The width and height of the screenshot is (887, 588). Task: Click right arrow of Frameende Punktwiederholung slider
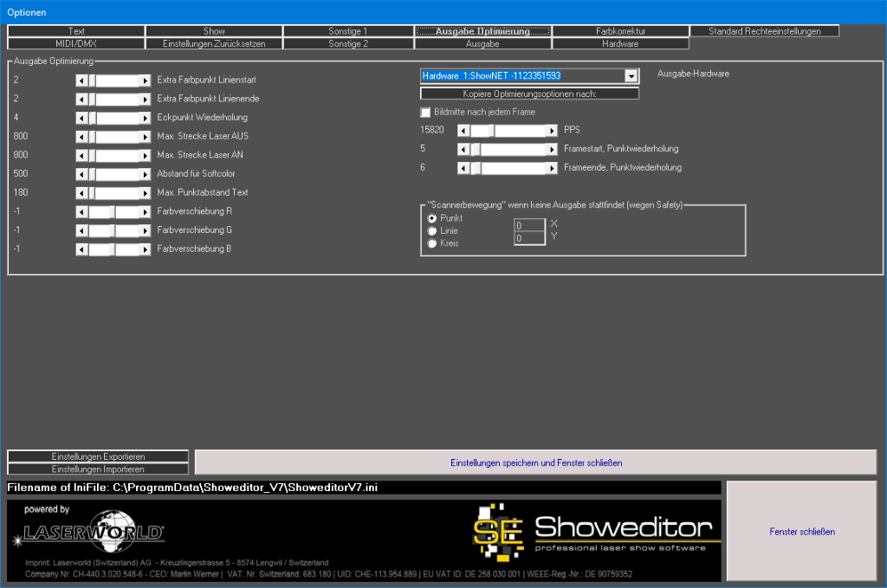pos(552,168)
